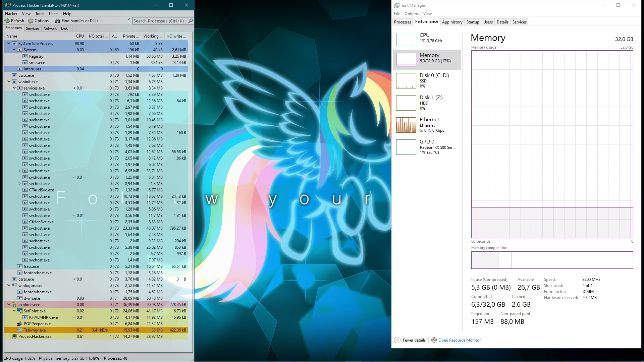
Task: Open Resource Monitor link
Action: coord(459,340)
